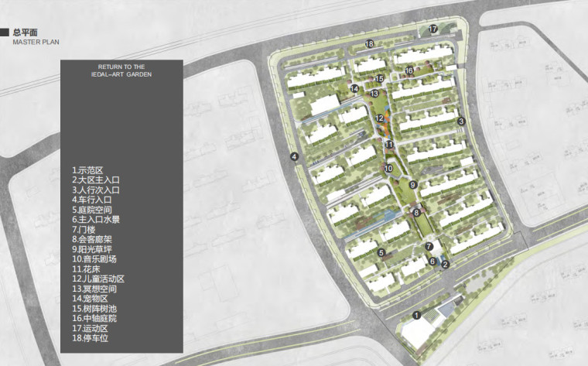Click the 总平面 title heading
The width and height of the screenshot is (588, 366).
[x=26, y=32]
